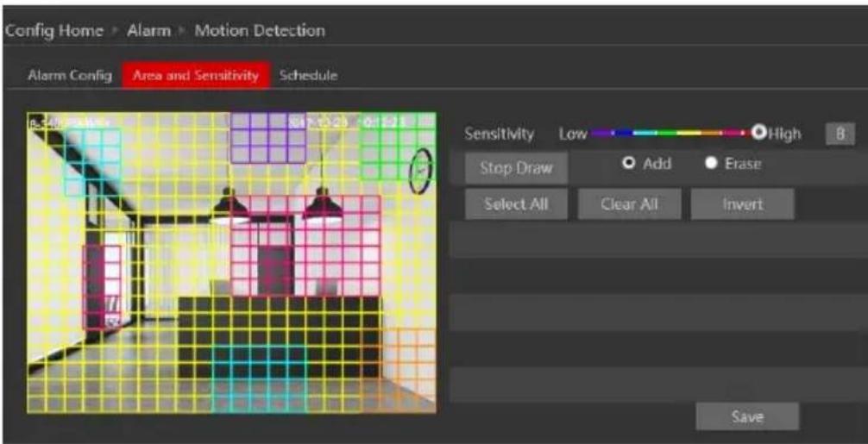Click the Motion Detection breadcrumb
The width and height of the screenshot is (868, 444).
pos(260,30)
